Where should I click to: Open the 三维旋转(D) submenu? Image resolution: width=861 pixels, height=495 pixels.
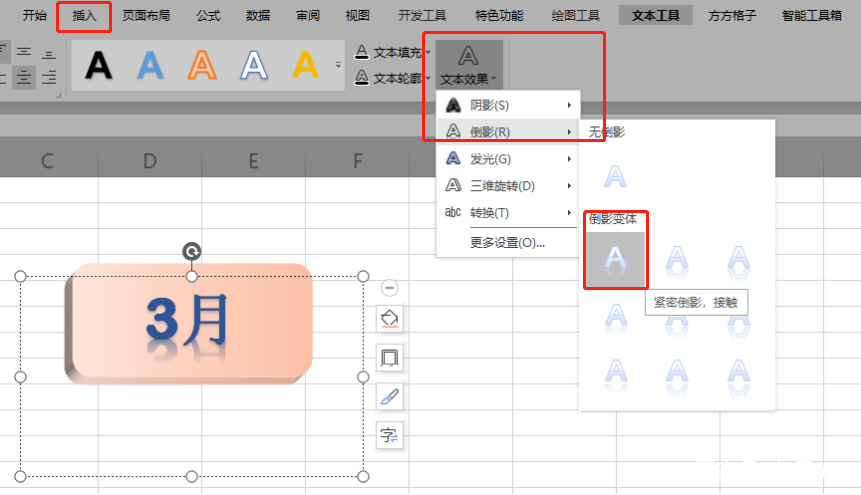click(508, 186)
